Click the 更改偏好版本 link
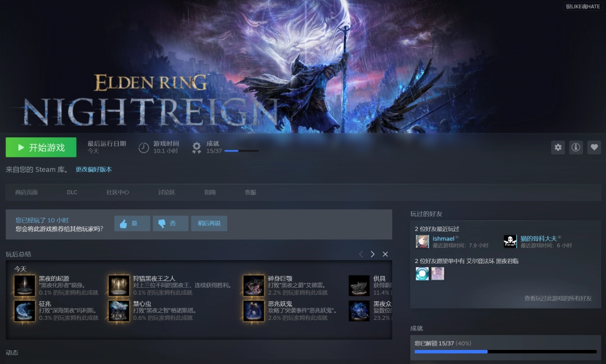Screen dimensions: 606x364 [x=94, y=169]
